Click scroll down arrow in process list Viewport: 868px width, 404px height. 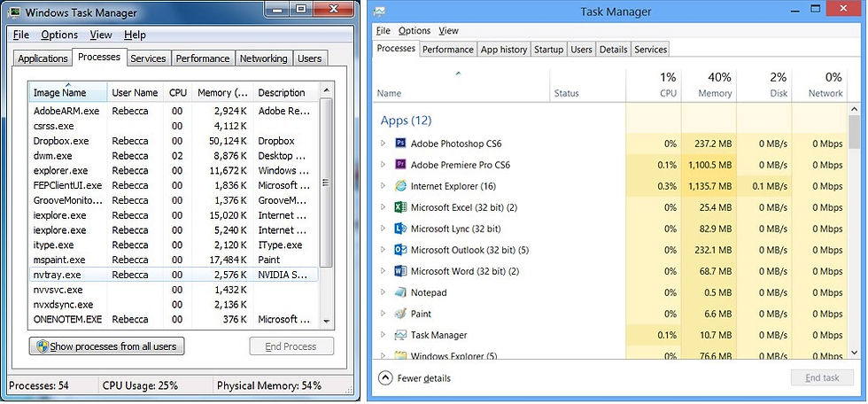[326, 321]
